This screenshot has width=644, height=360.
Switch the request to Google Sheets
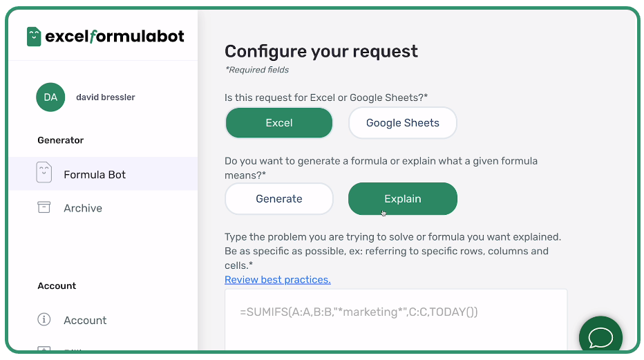402,123
